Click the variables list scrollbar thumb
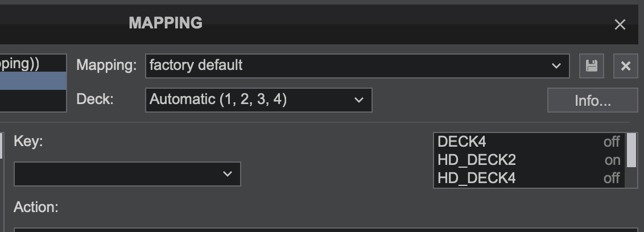Viewport: 644px width, 232px height. tap(631, 150)
